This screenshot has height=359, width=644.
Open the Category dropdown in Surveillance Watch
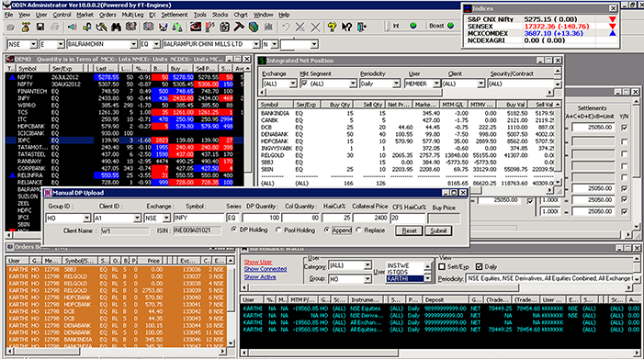click(x=367, y=265)
